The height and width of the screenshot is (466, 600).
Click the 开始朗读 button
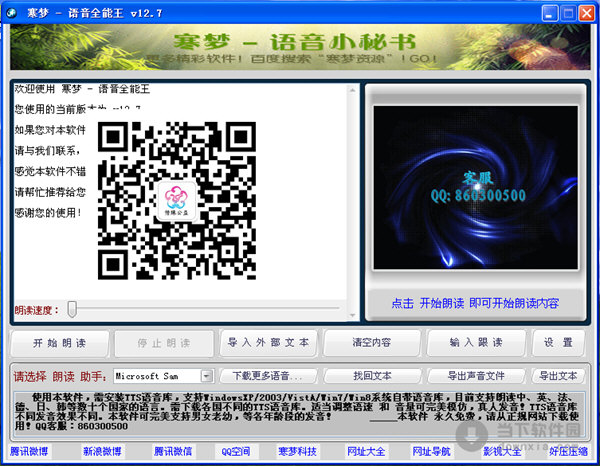(x=60, y=343)
